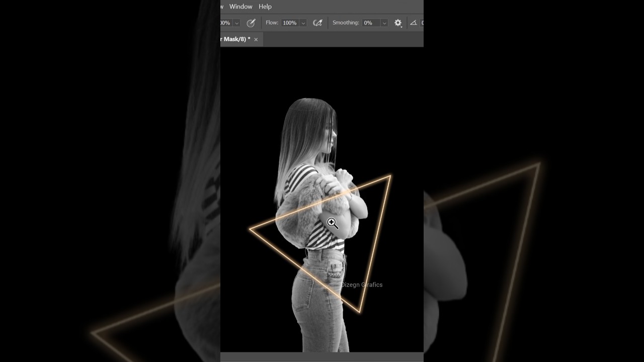Click the Flow 100% value field
Viewport: 644px width, 362px height.
click(x=290, y=23)
